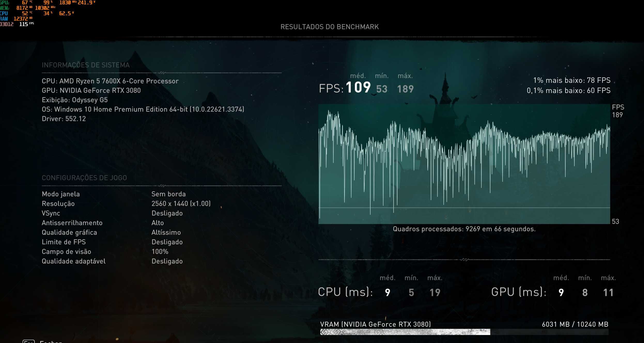This screenshot has width=644, height=343.
Task: Click the overlay's 'D3D12 115 FPS' counter
Action: click(x=17, y=24)
